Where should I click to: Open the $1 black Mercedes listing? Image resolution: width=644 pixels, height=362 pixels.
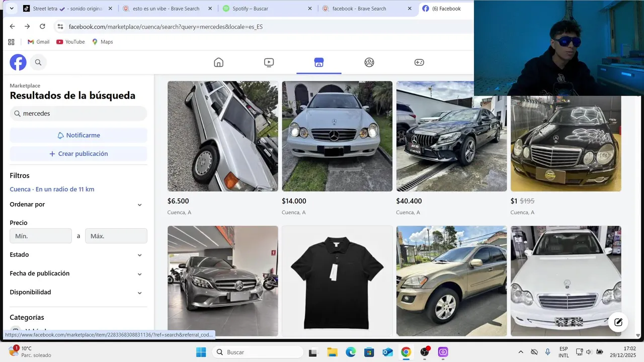pyautogui.click(x=566, y=143)
